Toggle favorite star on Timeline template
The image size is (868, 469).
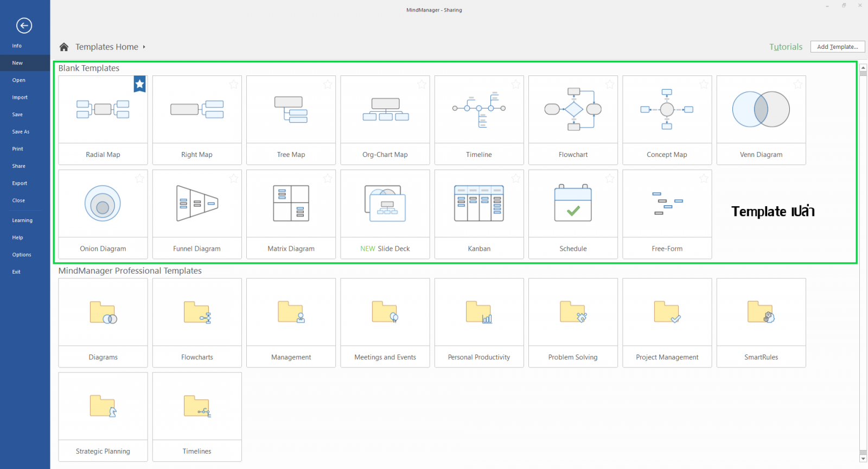(x=516, y=84)
